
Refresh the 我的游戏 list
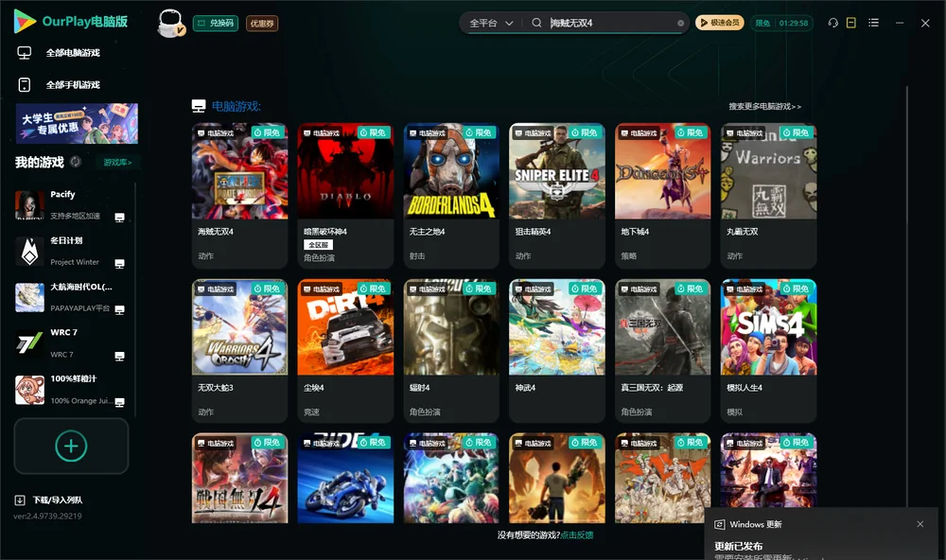point(76,162)
